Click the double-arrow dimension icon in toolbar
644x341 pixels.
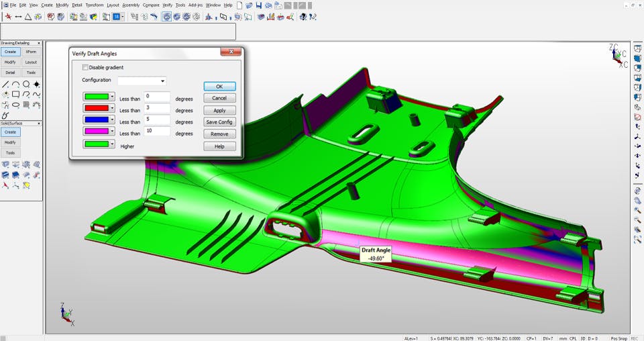point(18,17)
